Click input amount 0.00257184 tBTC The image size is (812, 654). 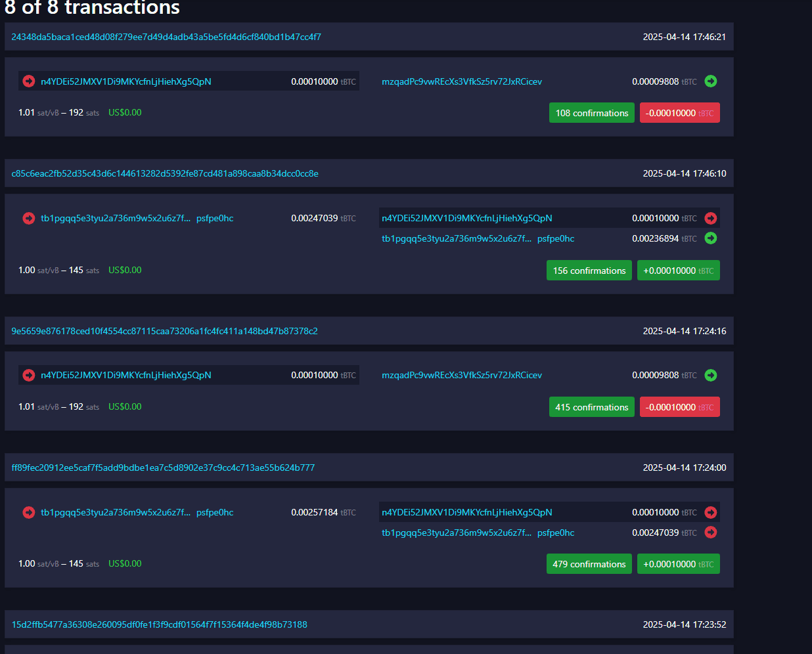tap(323, 512)
